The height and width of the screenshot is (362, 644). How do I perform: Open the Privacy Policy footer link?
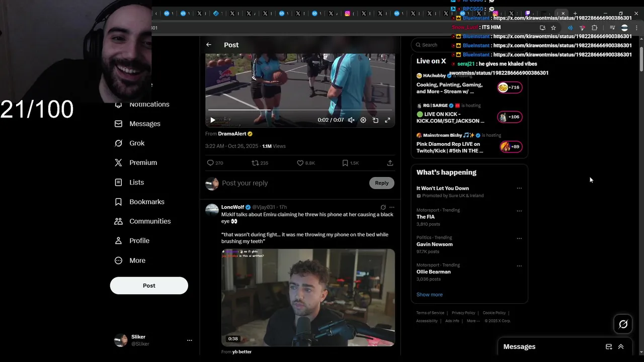point(463,313)
